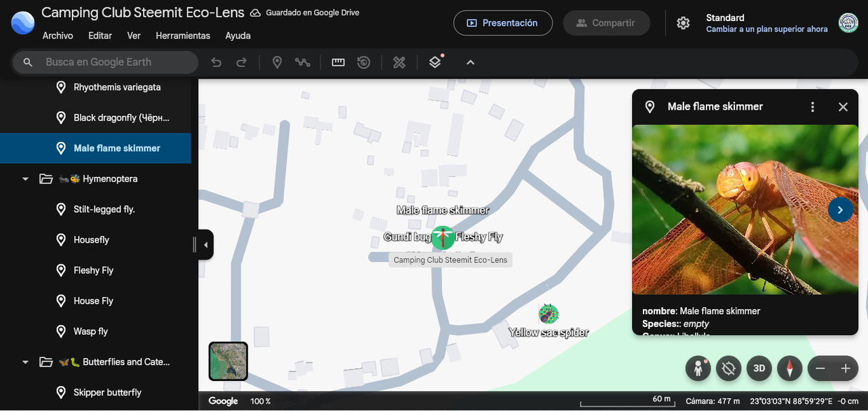Click the Google Earth logo icon
Viewport: 868px width, 411px height.
click(23, 23)
